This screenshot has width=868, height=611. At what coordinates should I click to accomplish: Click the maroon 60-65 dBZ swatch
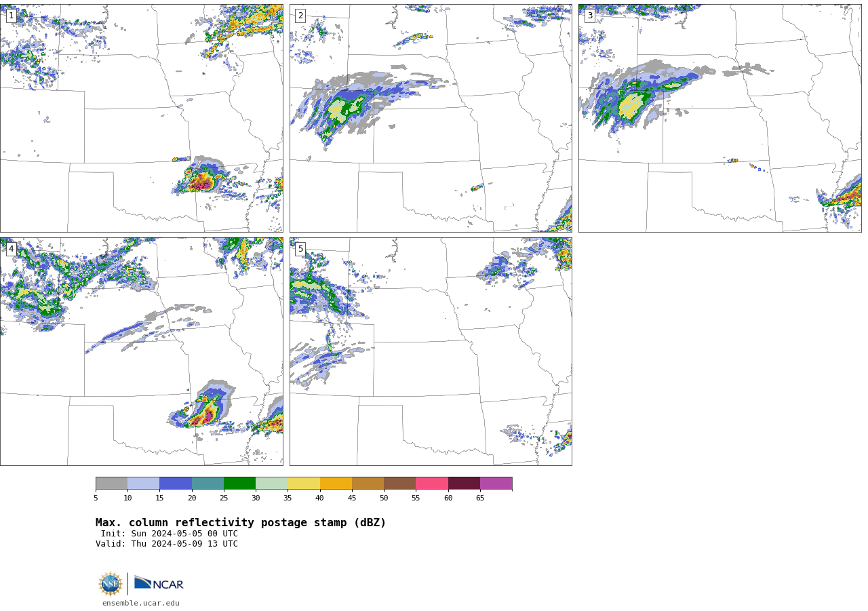click(x=464, y=484)
